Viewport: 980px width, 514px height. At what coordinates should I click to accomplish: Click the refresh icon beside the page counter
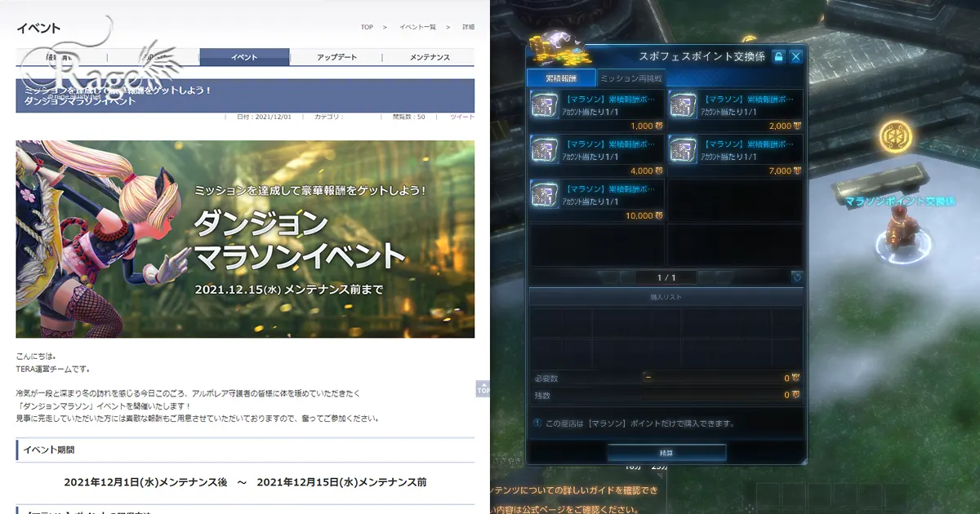tap(796, 277)
